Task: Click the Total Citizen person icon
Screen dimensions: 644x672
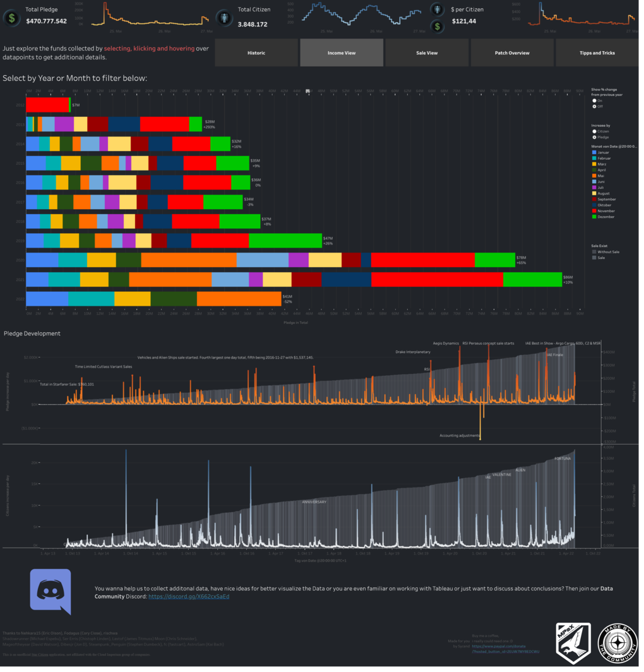Action: click(x=224, y=16)
